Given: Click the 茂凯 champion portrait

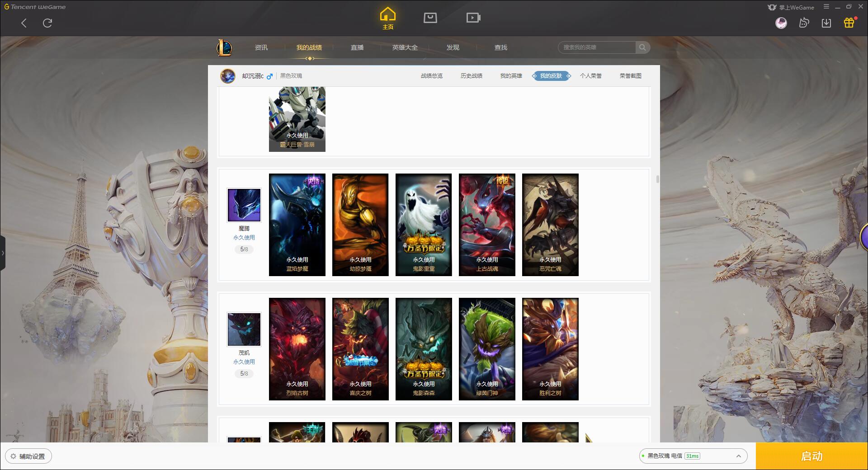Looking at the screenshot, I should click(244, 329).
